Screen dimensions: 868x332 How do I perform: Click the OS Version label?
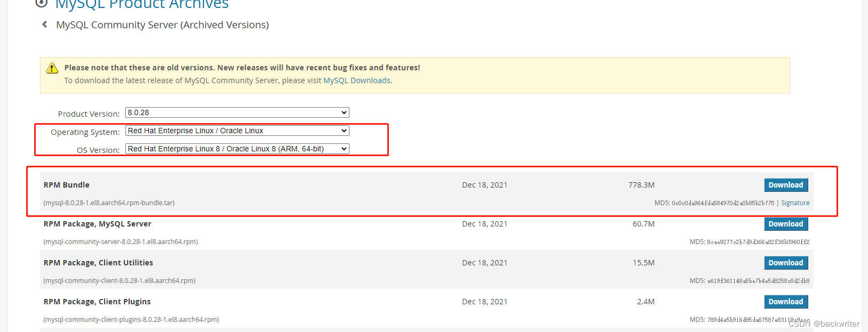pos(98,150)
